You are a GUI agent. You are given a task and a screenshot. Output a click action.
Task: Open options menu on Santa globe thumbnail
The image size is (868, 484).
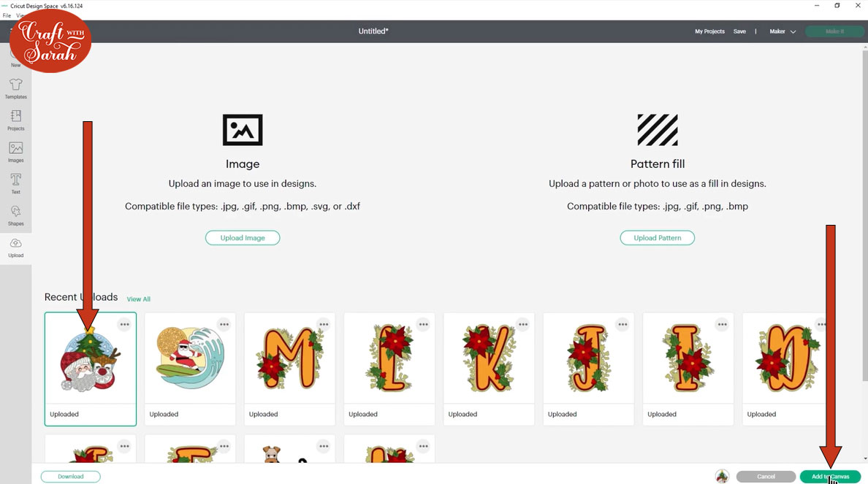pyautogui.click(x=124, y=325)
